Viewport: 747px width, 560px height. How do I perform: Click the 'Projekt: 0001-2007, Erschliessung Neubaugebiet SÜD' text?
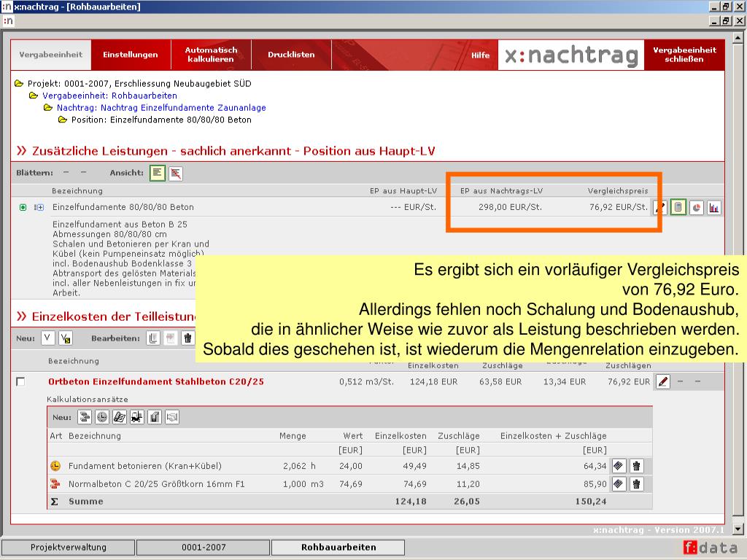point(139,83)
